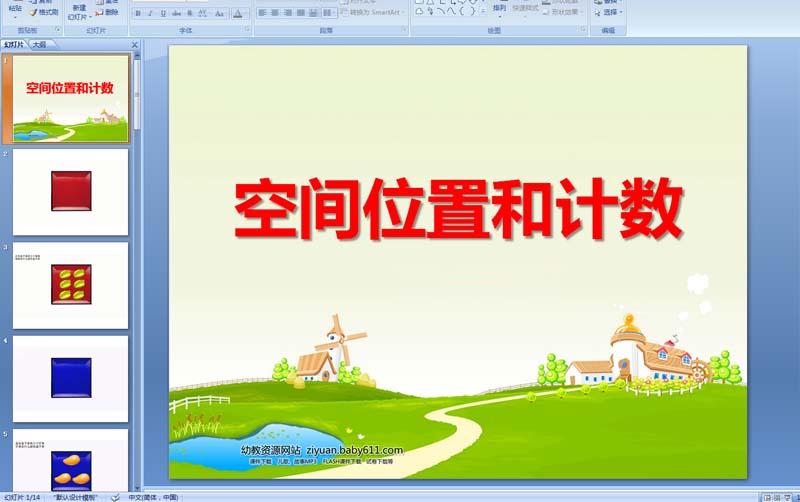The width and height of the screenshot is (800, 502).
Task: Click the spell check status icon
Action: click(115, 497)
